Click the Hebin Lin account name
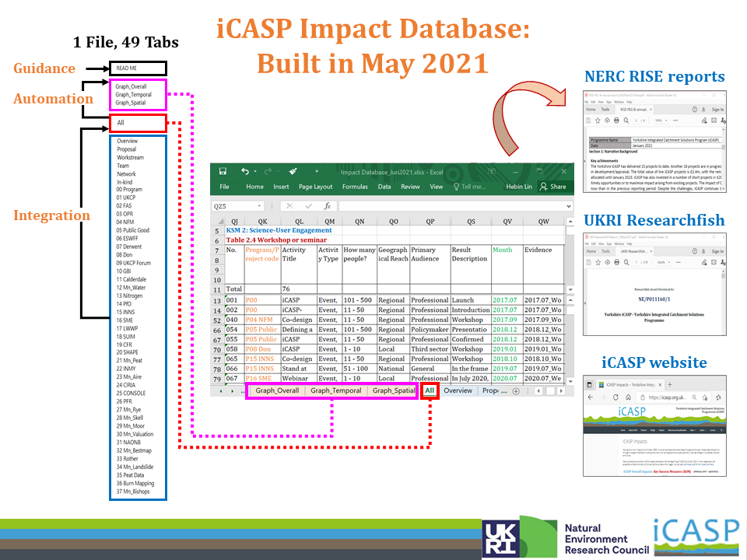 (519, 187)
